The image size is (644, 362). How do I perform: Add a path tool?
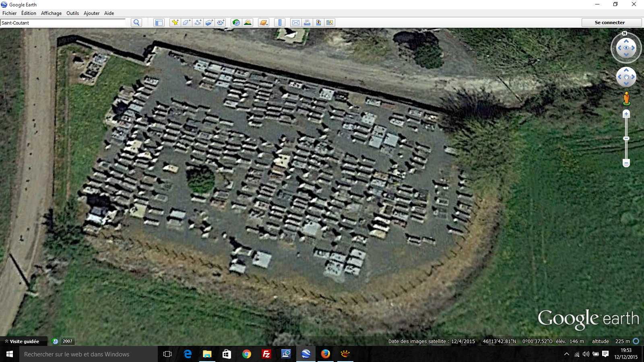(198, 23)
